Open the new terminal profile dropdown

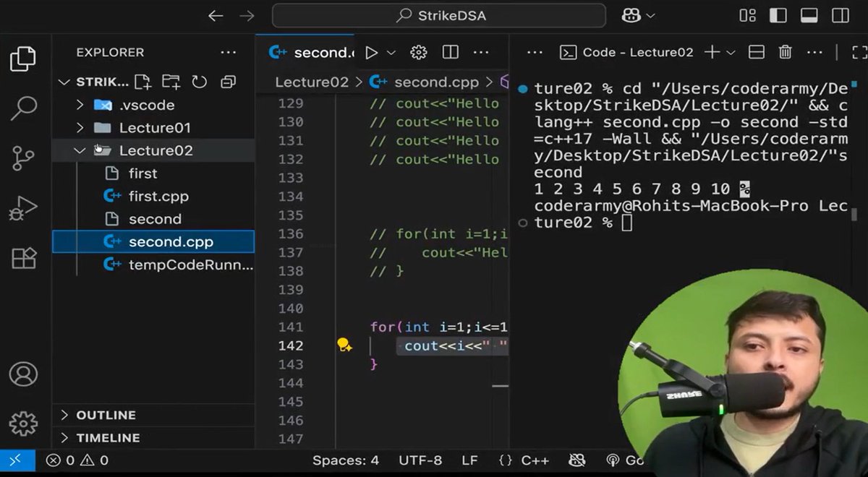coord(731,52)
